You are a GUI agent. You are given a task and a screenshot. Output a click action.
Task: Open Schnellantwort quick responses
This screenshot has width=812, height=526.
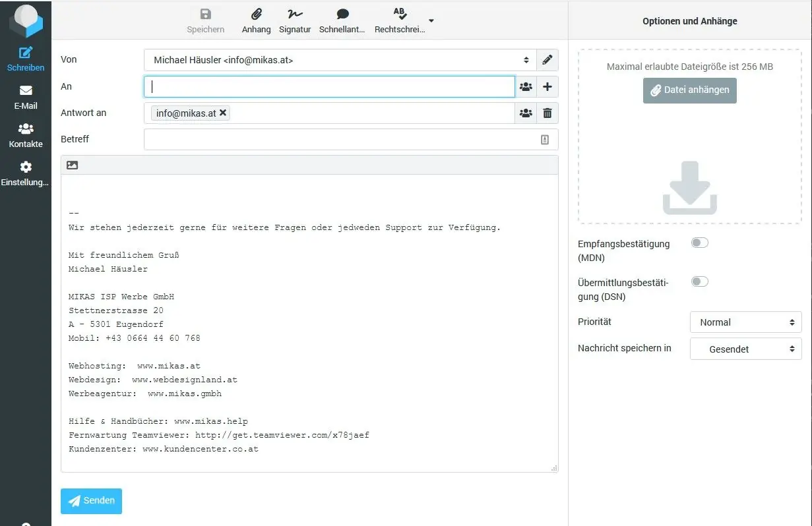click(342, 18)
